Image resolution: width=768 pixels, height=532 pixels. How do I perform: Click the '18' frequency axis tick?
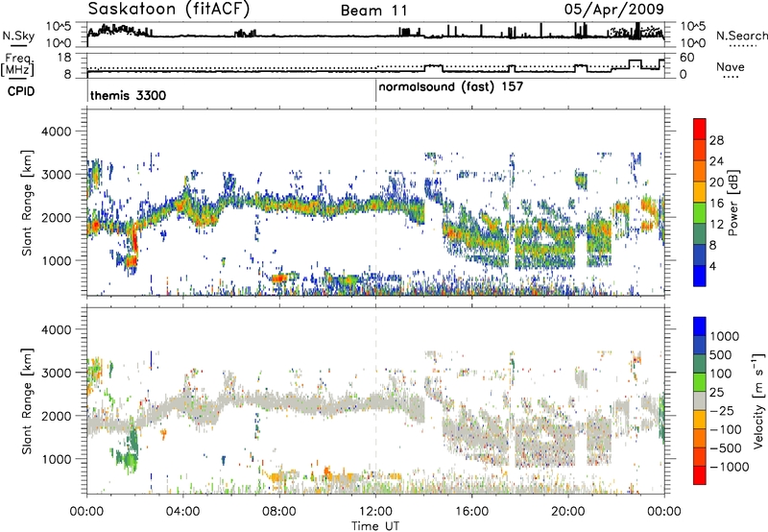(x=65, y=58)
